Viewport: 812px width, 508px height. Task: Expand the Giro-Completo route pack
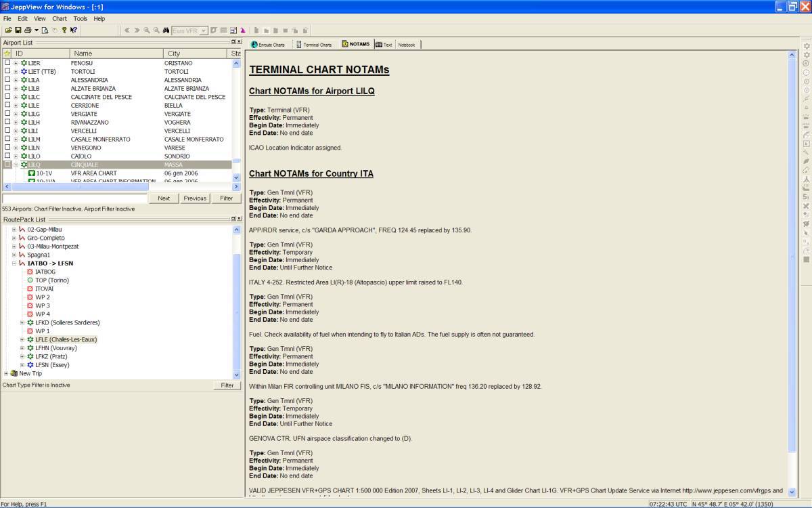click(14, 238)
